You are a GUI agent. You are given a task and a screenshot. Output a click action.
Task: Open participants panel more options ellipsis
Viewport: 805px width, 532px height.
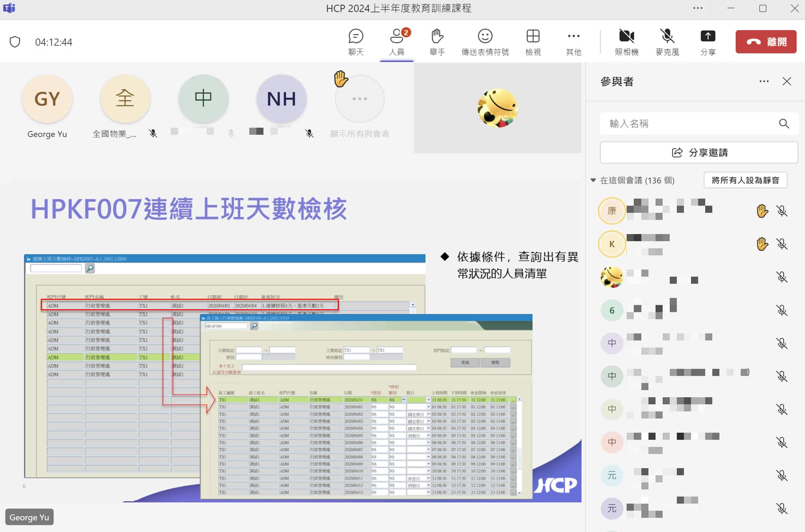click(764, 81)
